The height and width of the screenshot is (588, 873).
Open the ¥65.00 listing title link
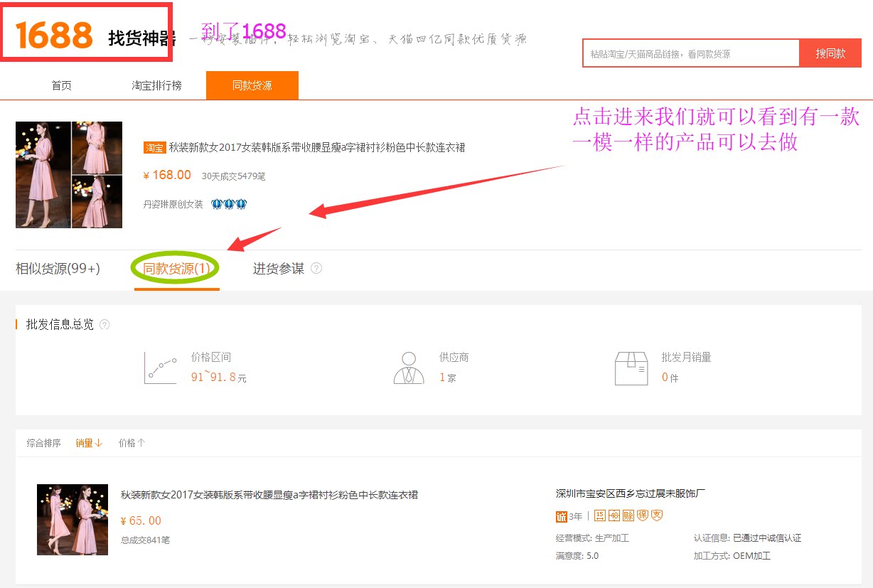[x=269, y=495]
